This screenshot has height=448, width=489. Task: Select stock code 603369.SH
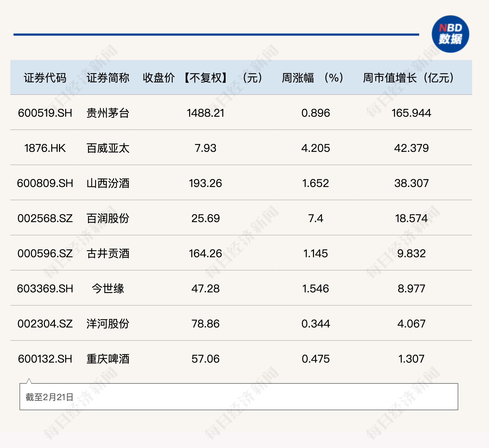(x=45, y=289)
